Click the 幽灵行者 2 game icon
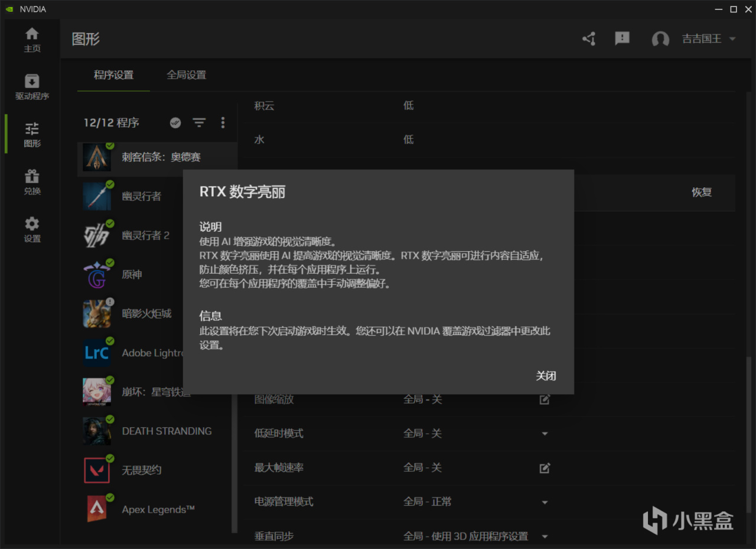Screen dimensions: 756x549 click(x=97, y=235)
